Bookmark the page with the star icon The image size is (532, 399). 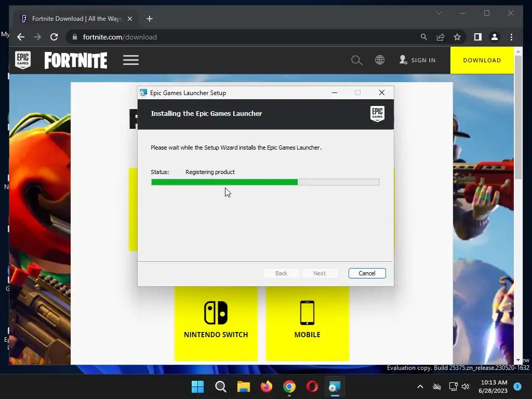(x=457, y=37)
